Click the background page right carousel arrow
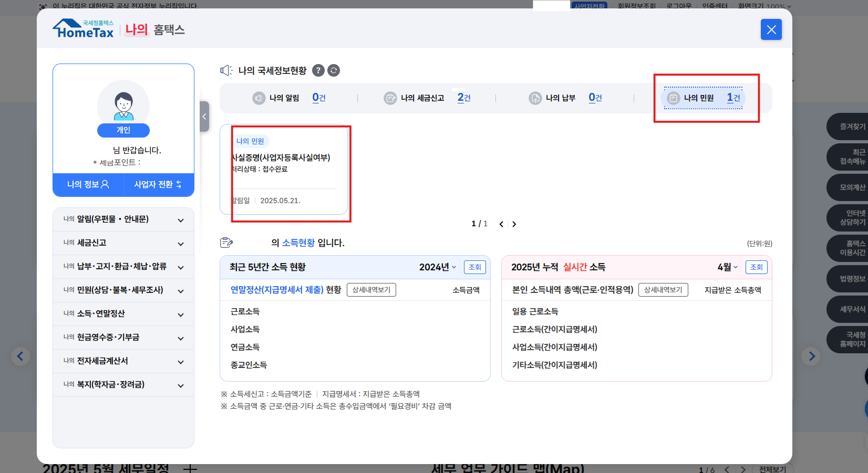The width and height of the screenshot is (868, 473). tap(811, 356)
